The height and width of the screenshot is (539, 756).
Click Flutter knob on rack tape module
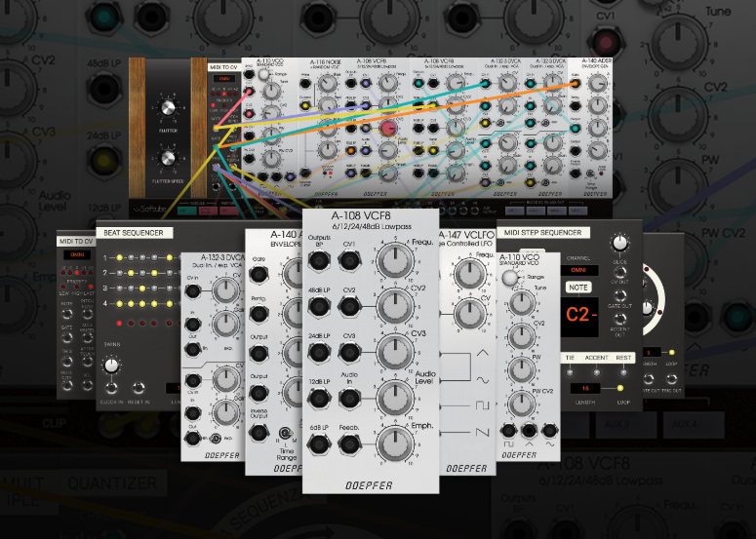[168, 108]
